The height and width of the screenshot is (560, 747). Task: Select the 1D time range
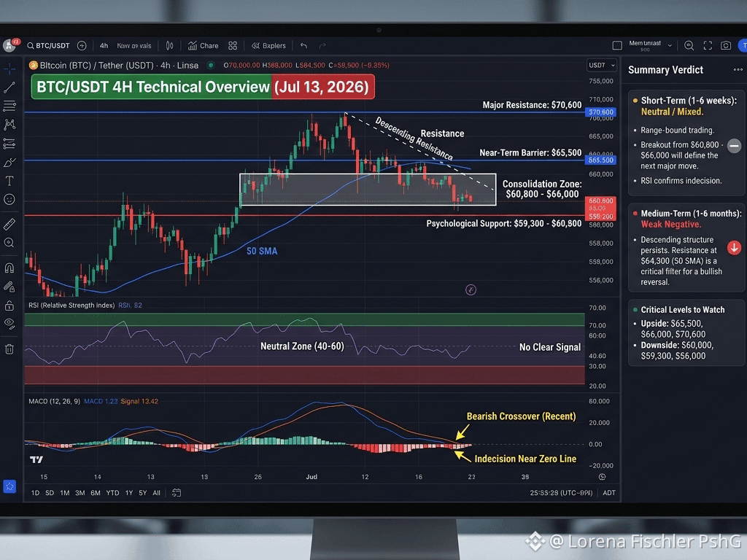coord(35,493)
